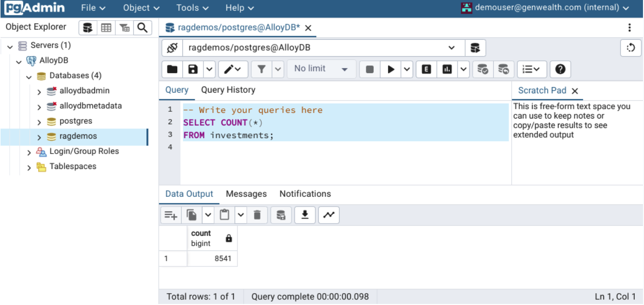
Task: Click the reset layout circular icon
Action: [x=631, y=48]
